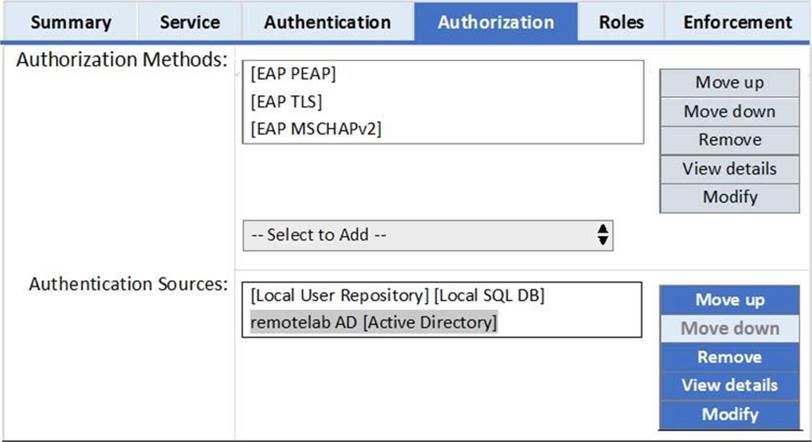Click Move up for Authorization Methods
812x442 pixels.
(729, 83)
